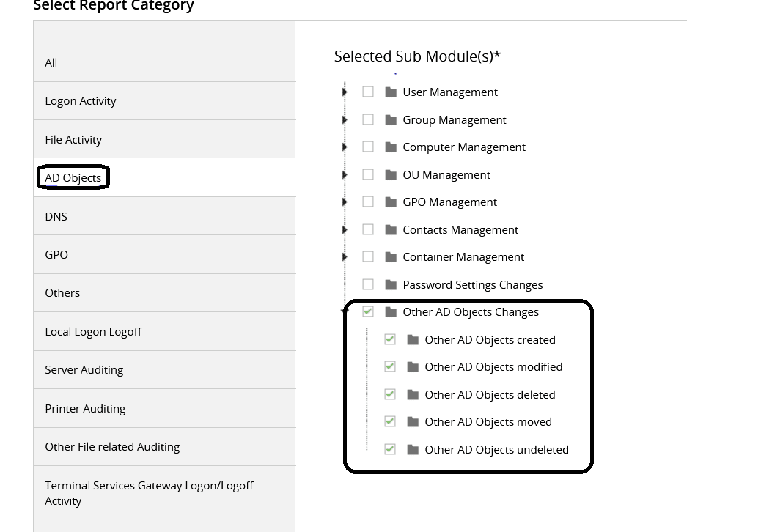This screenshot has width=772, height=532.
Task: Expand the OU Management tree node
Action: [345, 174]
